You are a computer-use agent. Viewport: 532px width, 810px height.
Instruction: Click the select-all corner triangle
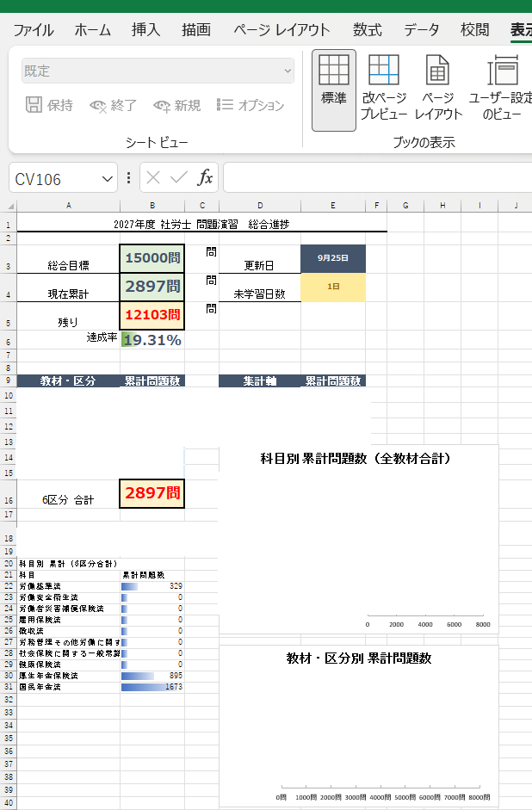pos(9,206)
